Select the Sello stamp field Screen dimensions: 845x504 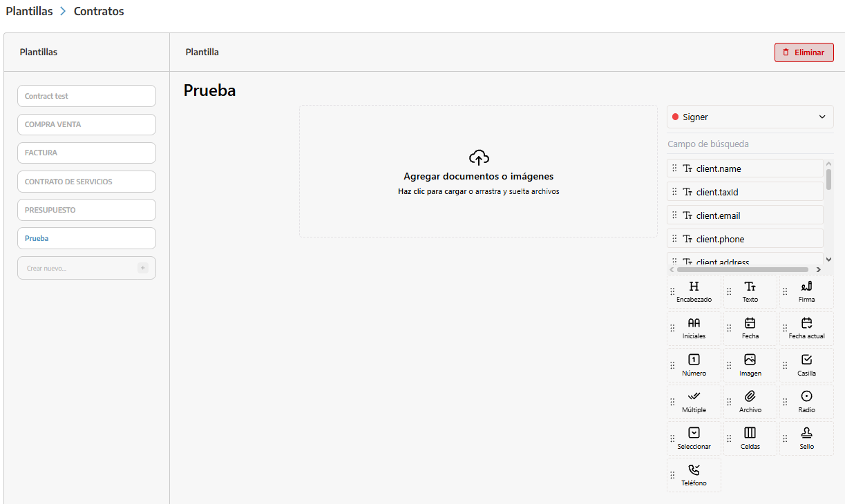(x=806, y=438)
